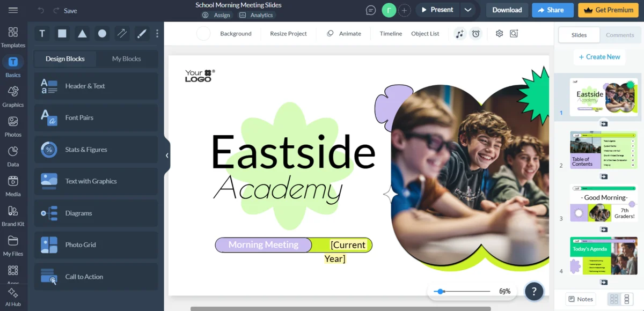Choose the arrow line tool

122,34
